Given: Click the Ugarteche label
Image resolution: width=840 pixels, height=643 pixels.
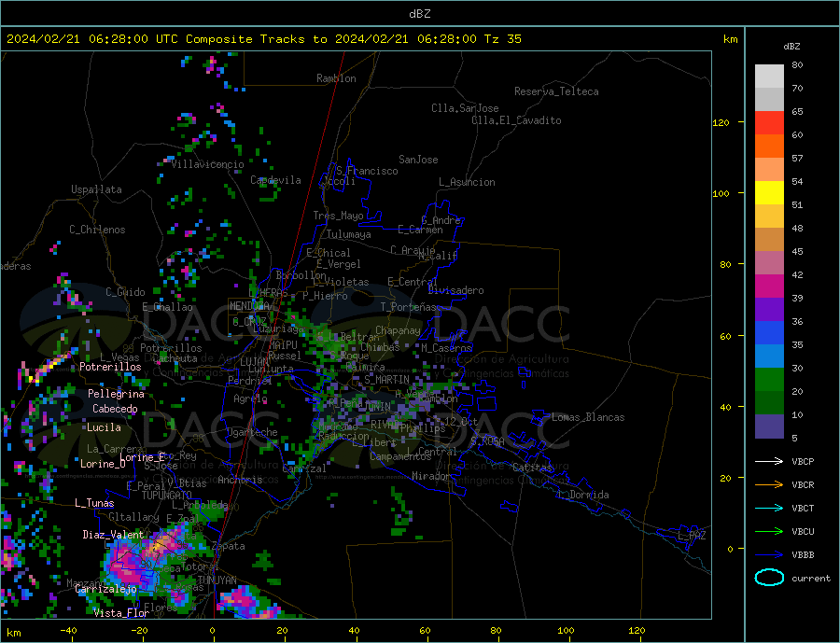Looking at the screenshot, I should pos(252,432).
